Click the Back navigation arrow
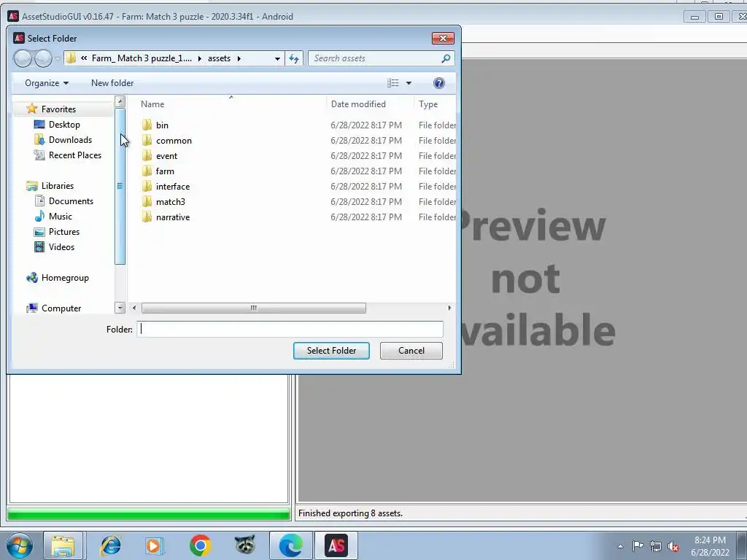Viewport: 747px width, 560px height. pos(23,58)
